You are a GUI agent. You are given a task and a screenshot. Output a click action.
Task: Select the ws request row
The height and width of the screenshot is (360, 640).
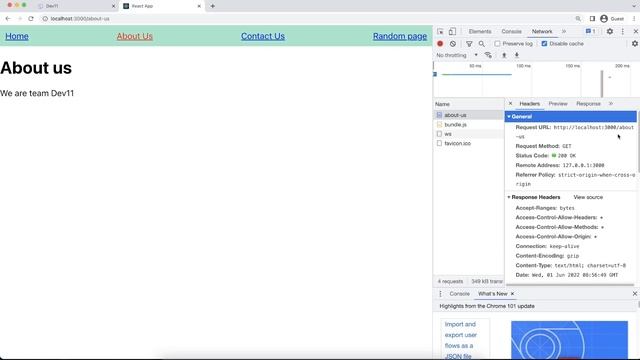[x=469, y=134]
